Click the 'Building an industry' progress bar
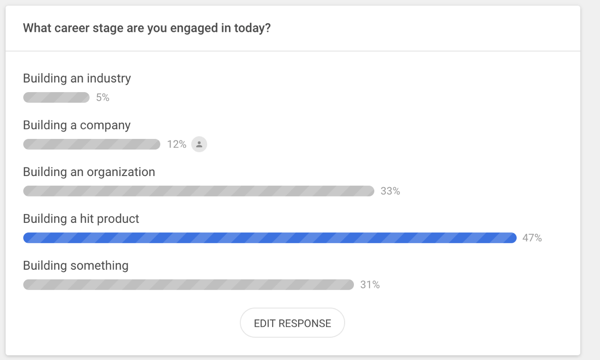Viewport: 600px width, 360px height. click(56, 97)
